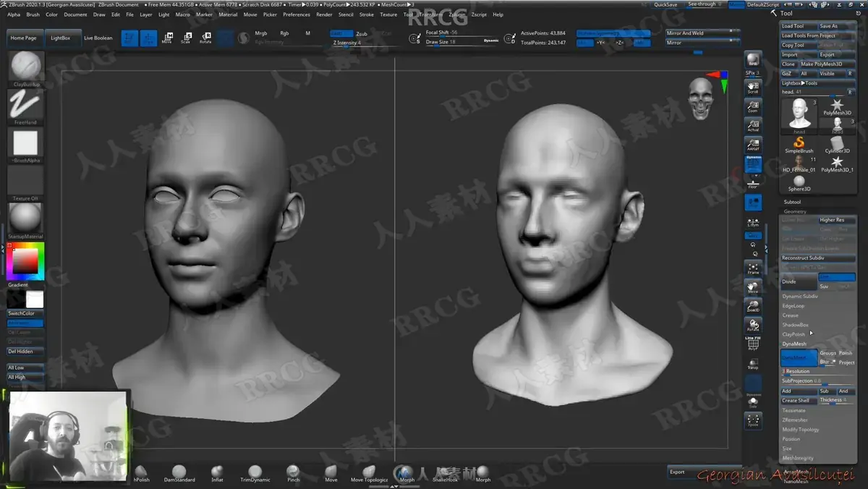Expand the Modify Topology subsection

point(800,429)
